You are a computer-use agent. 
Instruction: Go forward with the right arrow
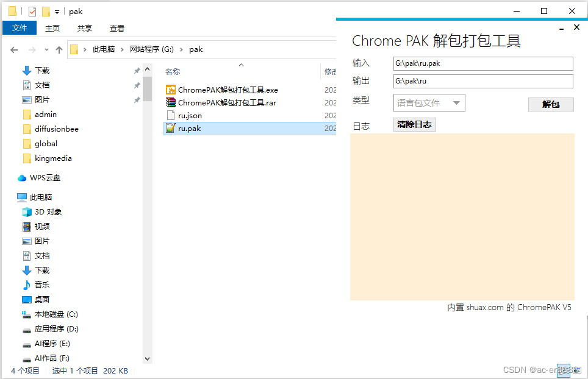pyautogui.click(x=32, y=50)
